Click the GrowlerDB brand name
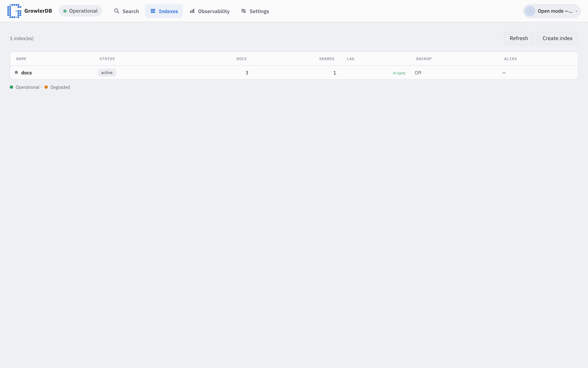The height and width of the screenshot is (368, 588). [38, 11]
